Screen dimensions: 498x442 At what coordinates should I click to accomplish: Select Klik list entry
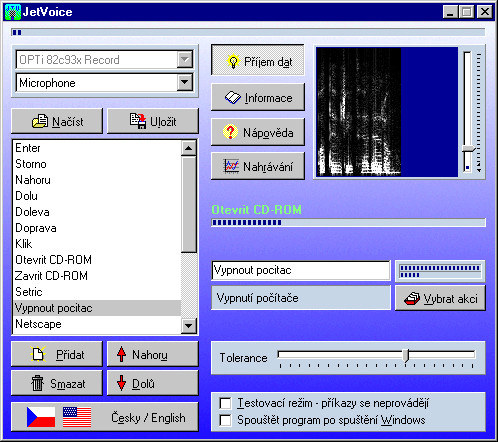97,244
